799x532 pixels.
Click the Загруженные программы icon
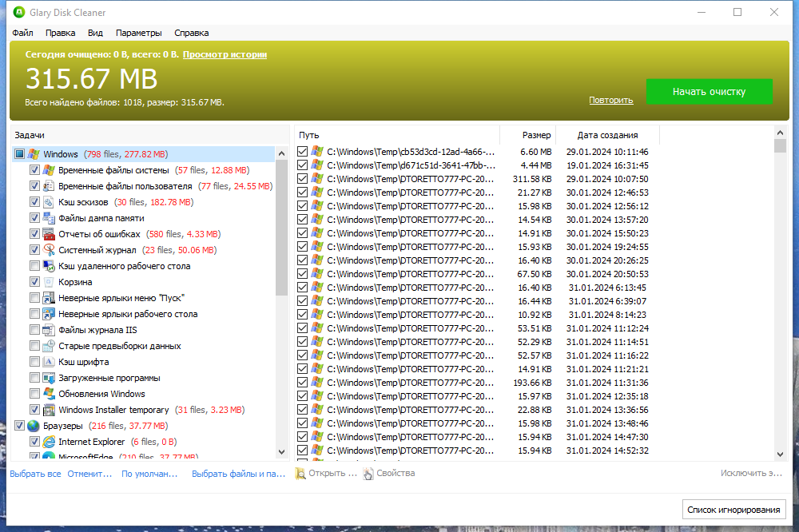pyautogui.click(x=49, y=378)
